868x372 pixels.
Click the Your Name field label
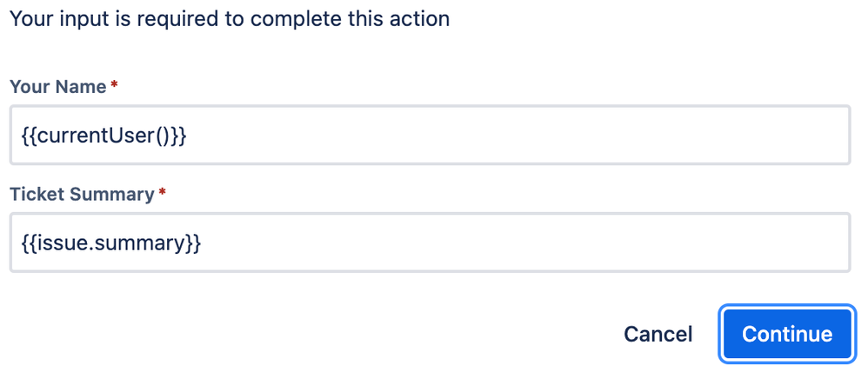pyautogui.click(x=58, y=86)
